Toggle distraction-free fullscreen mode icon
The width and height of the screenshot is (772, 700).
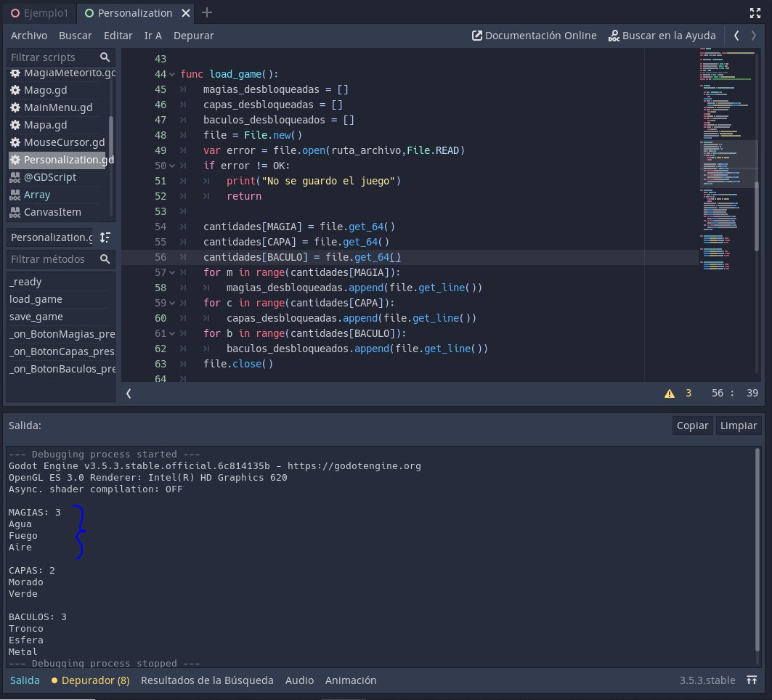[755, 13]
